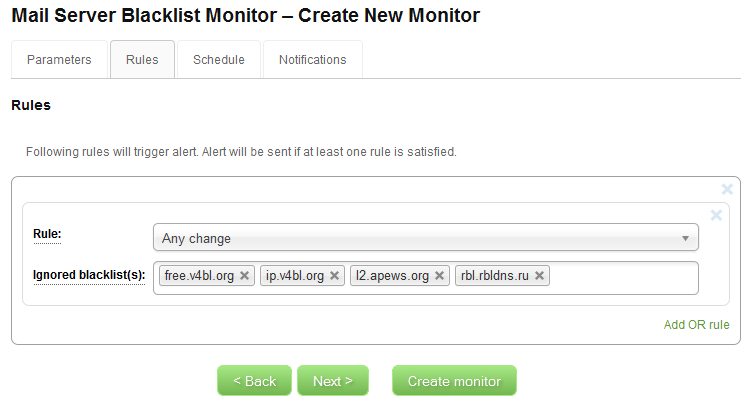Click the 'Create monitor' button
The image size is (750, 410).
tap(453, 381)
